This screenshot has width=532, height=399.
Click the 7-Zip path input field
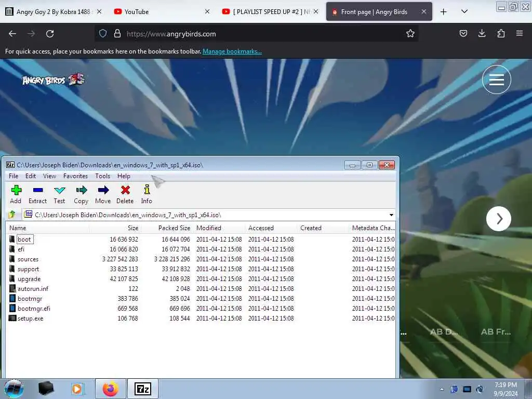(x=210, y=215)
